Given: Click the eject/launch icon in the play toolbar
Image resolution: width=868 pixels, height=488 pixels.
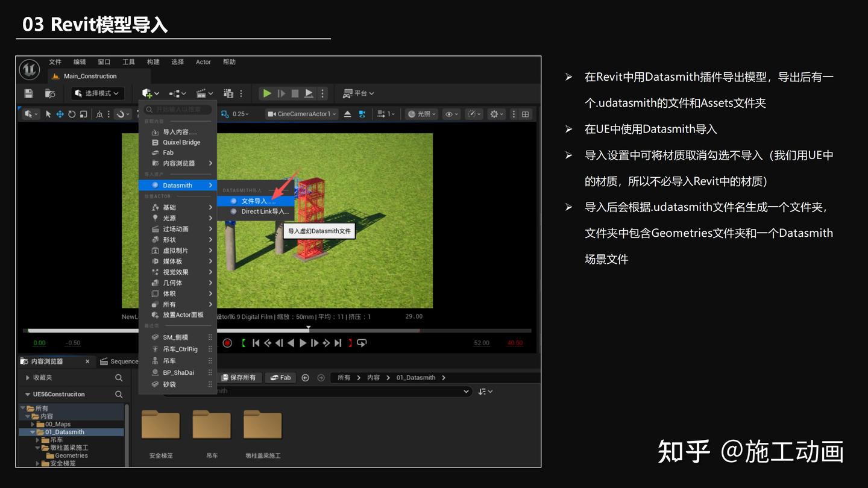Looking at the screenshot, I should 309,93.
